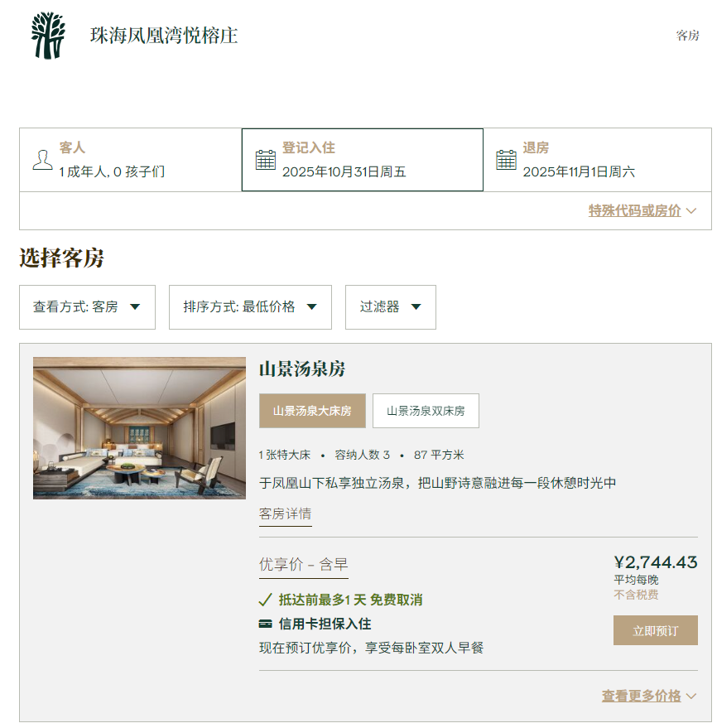
Task: Click the credit card guarantee icon
Action: pos(265,624)
